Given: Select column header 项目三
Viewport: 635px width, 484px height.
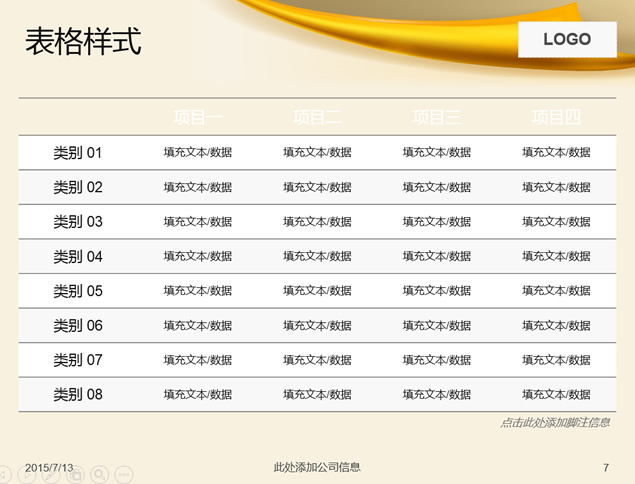Looking at the screenshot, I should pyautogui.click(x=437, y=117).
